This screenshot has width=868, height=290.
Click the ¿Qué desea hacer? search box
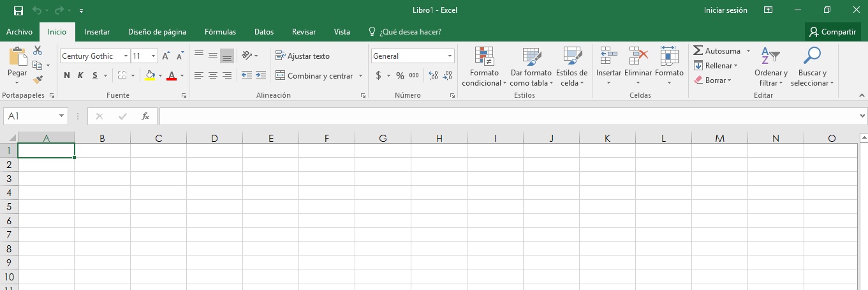point(405,32)
